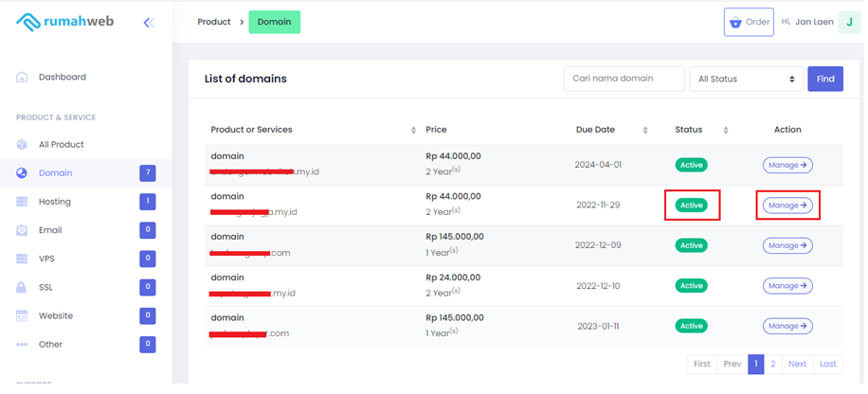Click the 2022-12-09 due date cell
Screen dimensions: 868x394
[598, 245]
